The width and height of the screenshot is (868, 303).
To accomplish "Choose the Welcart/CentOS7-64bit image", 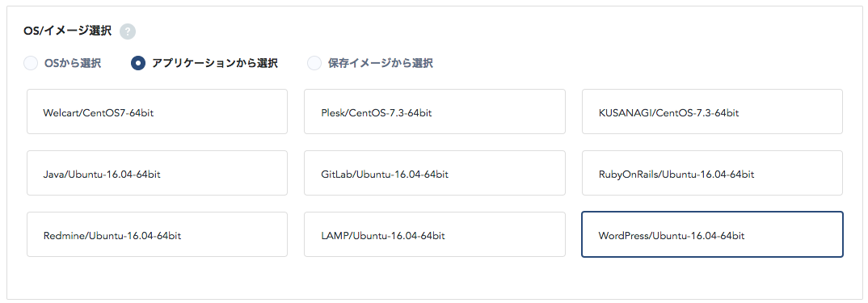I will tap(158, 112).
